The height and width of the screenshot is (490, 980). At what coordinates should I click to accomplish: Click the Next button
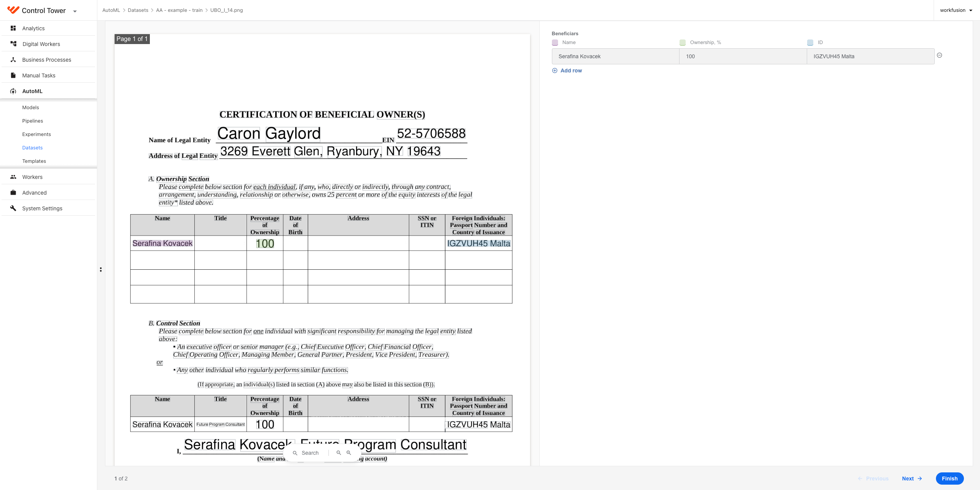(912, 479)
